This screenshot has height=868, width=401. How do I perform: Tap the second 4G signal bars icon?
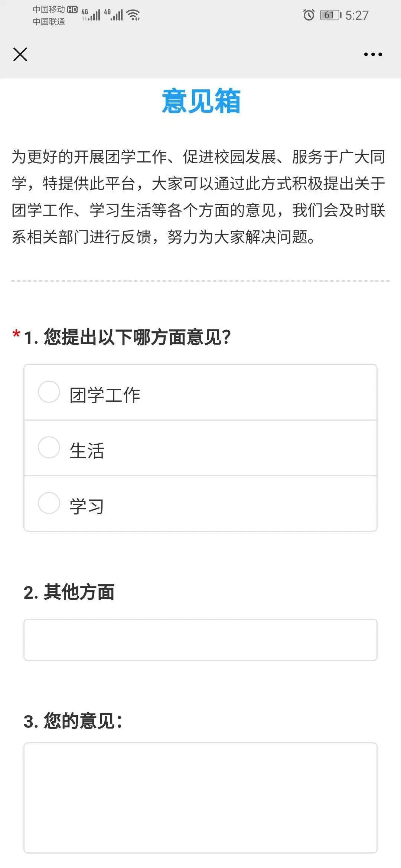113,15
